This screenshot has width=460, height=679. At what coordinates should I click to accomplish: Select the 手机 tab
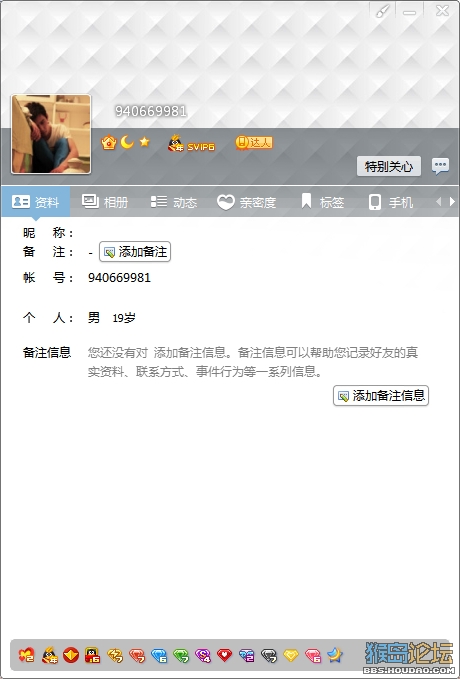390,202
